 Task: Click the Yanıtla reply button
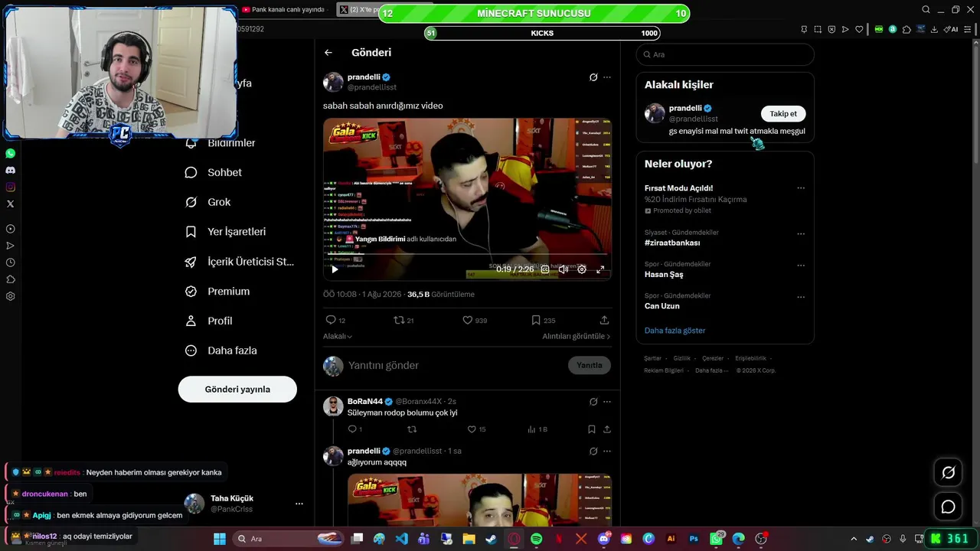coord(590,366)
